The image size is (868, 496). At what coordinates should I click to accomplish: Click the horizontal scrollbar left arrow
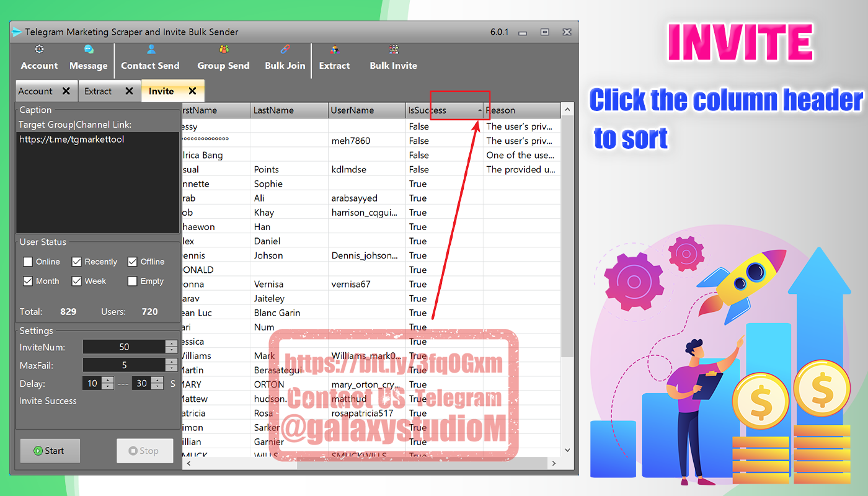188,463
